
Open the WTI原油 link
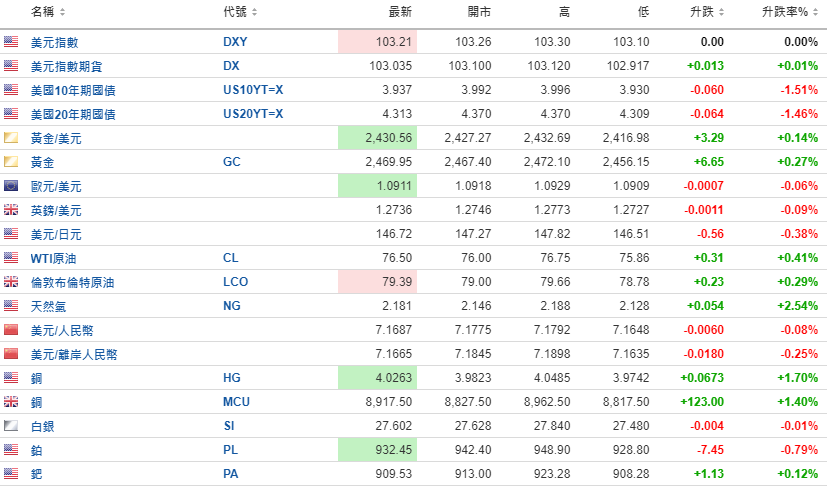tap(52, 258)
